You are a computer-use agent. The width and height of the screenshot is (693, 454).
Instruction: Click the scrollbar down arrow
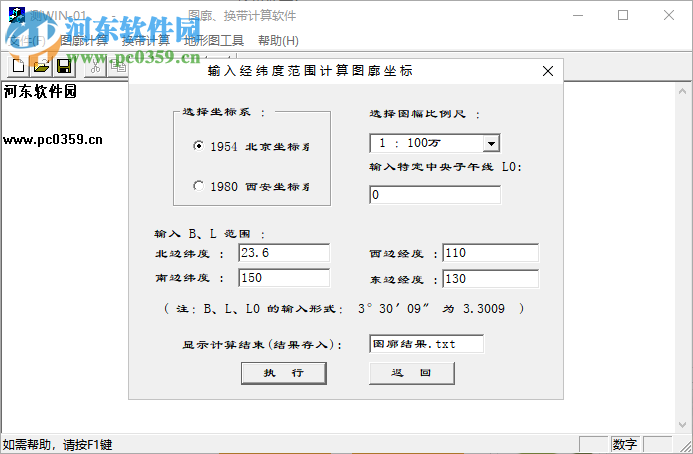tap(682, 425)
